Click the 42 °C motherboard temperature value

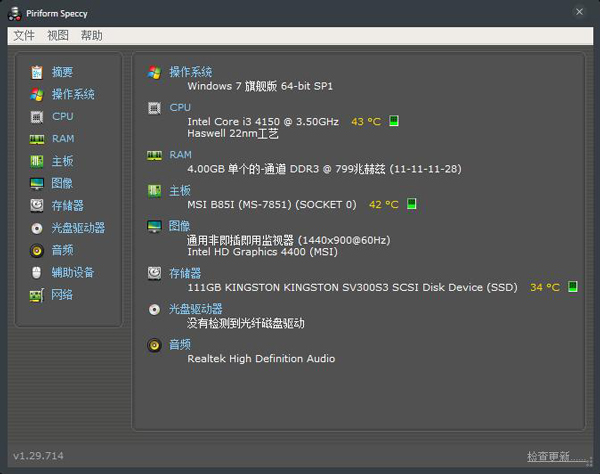click(384, 205)
